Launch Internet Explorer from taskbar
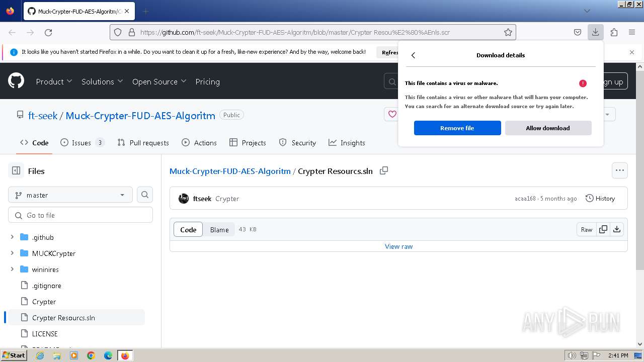This screenshot has width=644, height=362. [x=40, y=355]
